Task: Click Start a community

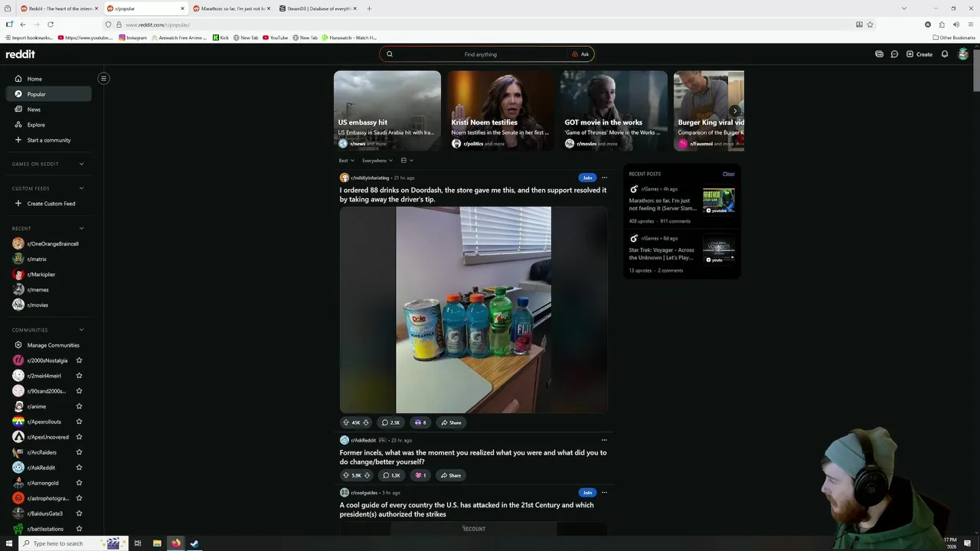Action: (48, 140)
